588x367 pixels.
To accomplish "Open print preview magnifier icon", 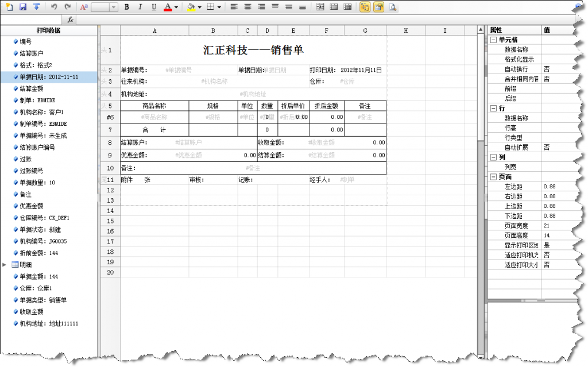I will 392,7.
